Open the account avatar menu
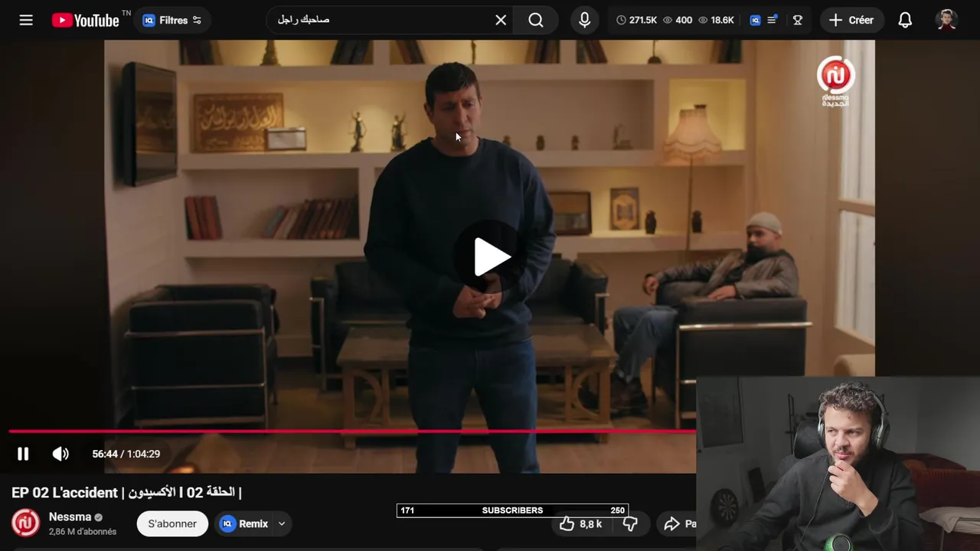980x551 pixels. pyautogui.click(x=947, y=20)
